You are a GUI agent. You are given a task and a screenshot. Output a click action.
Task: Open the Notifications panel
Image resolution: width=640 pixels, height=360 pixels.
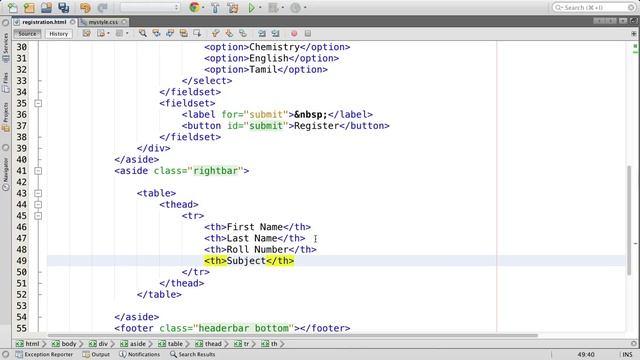[x=140, y=354]
